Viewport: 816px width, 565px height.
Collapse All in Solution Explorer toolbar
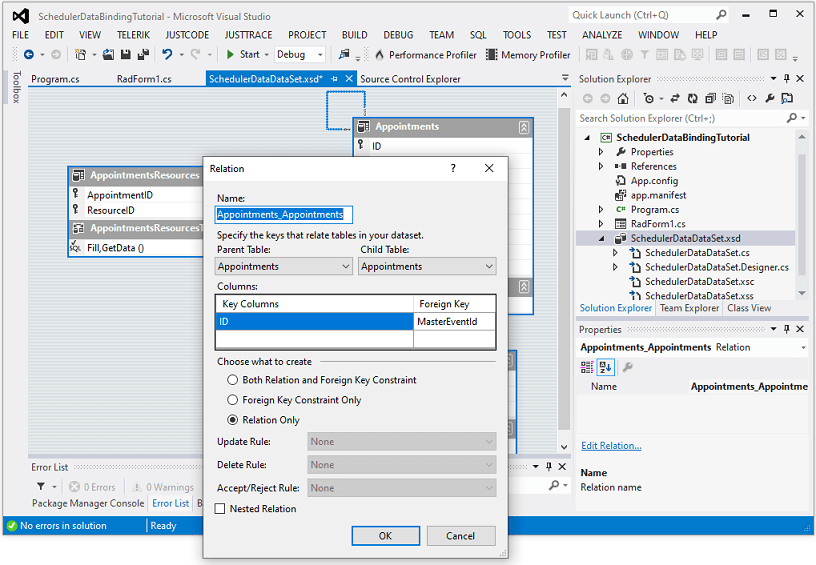(710, 98)
